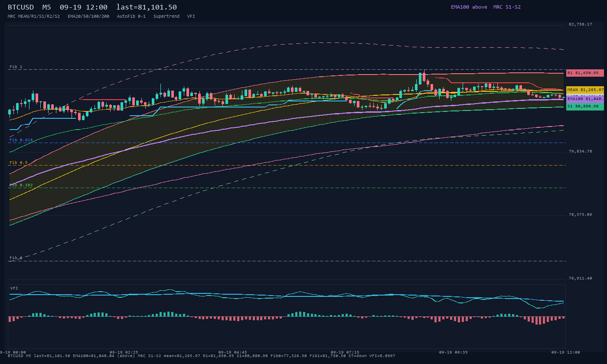This screenshot has width=607, height=364.
Task: Click the 09-19 12:00 time axis label at the bottom
Action: pos(566,352)
